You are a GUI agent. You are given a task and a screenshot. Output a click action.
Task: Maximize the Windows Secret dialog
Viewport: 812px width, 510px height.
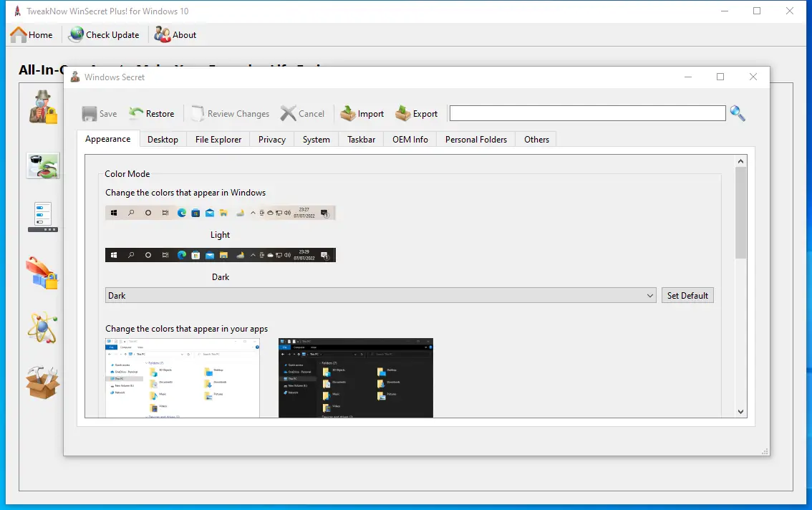pyautogui.click(x=720, y=77)
